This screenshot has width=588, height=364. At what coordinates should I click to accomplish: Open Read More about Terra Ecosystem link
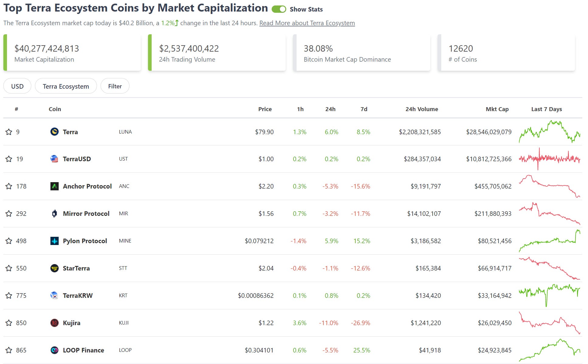point(307,23)
